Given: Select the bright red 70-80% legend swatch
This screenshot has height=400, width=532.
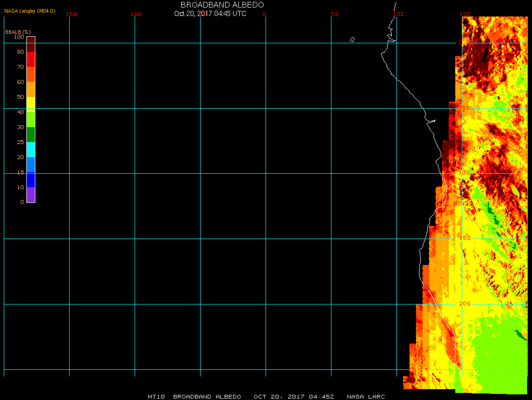Looking at the screenshot, I should (31, 59).
